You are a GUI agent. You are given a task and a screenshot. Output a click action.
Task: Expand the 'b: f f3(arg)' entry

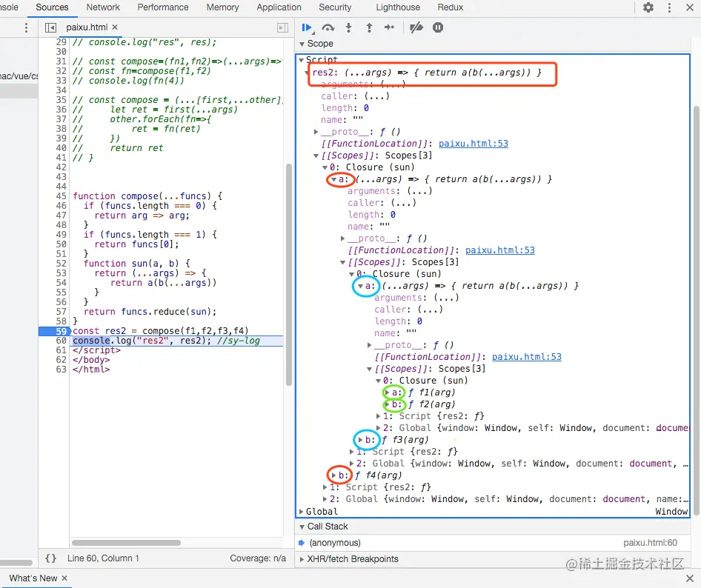(x=360, y=440)
